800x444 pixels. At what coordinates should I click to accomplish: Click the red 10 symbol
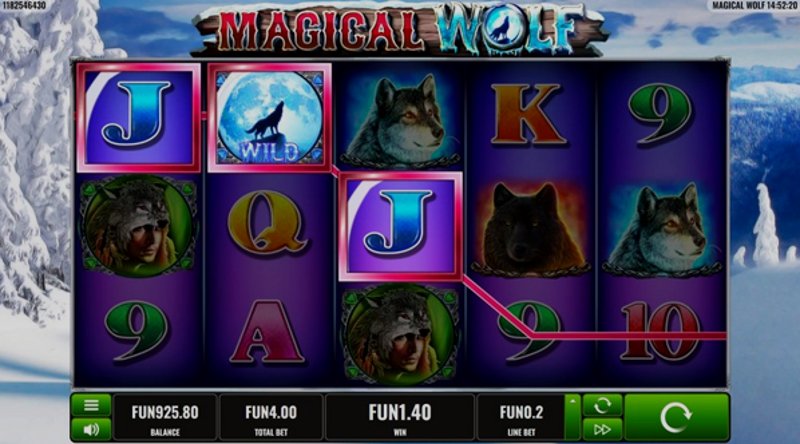(661, 332)
